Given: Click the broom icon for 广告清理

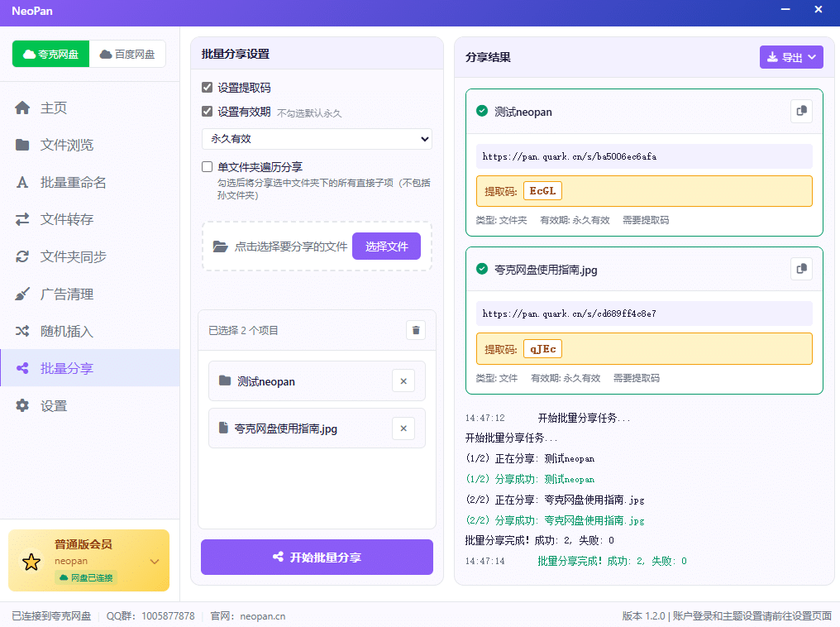Looking at the screenshot, I should (22, 294).
